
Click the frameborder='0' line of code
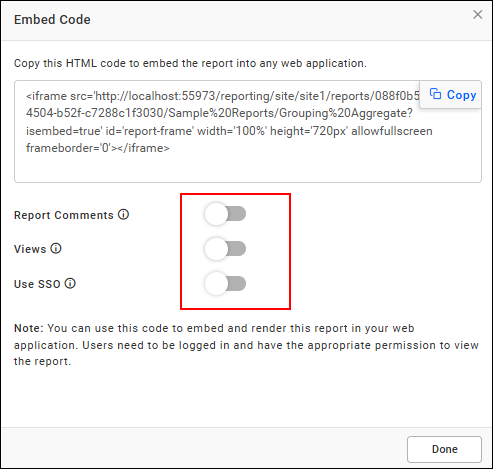coord(98,148)
